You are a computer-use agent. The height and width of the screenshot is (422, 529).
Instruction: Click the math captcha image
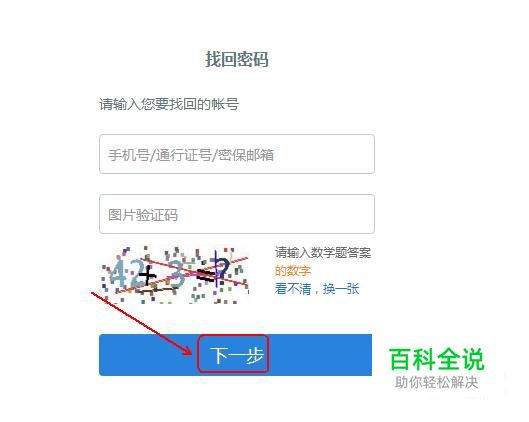point(175,275)
